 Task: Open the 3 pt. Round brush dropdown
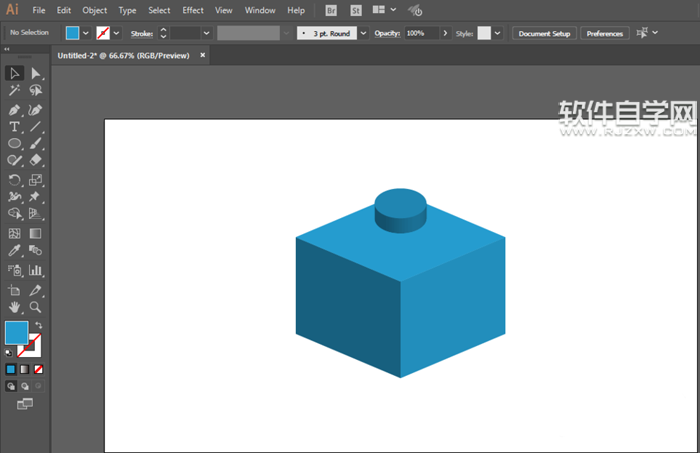coord(363,33)
